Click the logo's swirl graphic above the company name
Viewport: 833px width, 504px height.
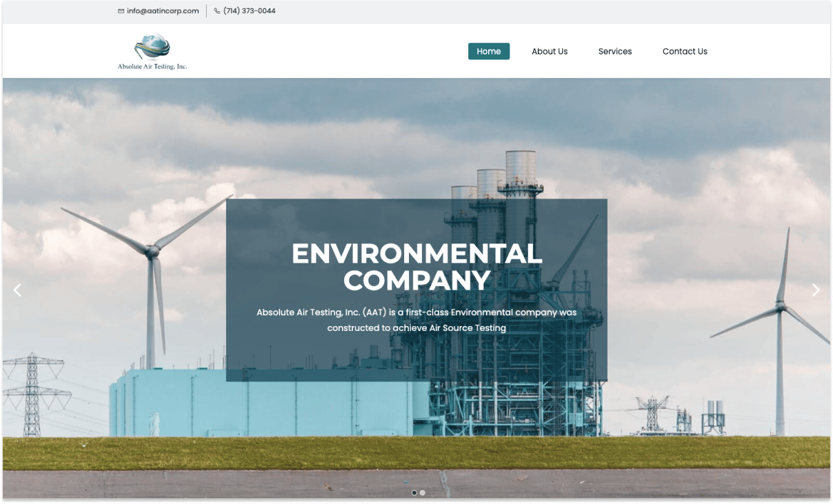point(152,45)
